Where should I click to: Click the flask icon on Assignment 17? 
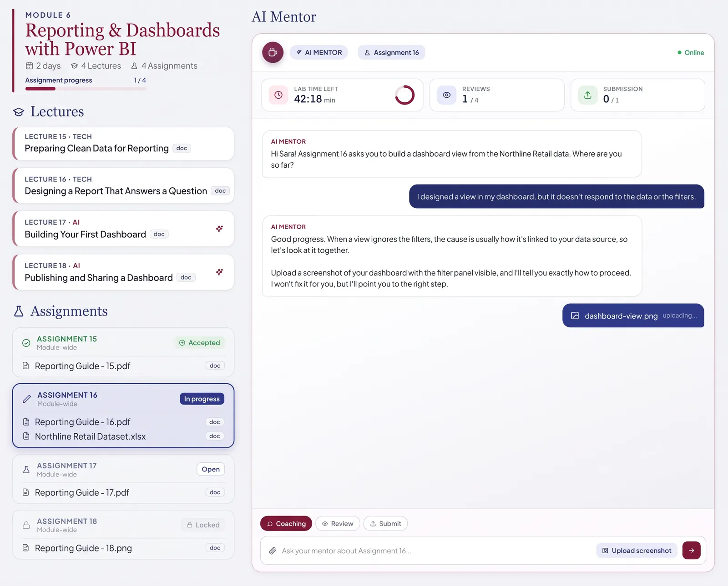coord(26,470)
